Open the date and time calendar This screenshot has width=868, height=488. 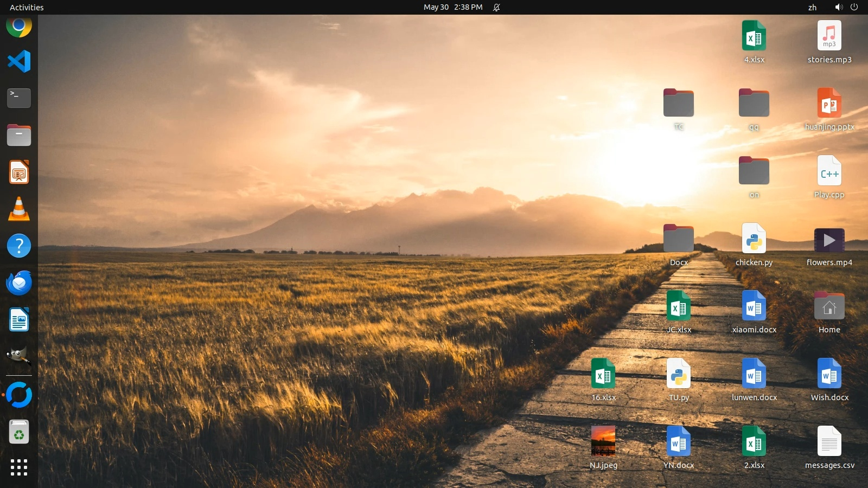[x=453, y=7]
